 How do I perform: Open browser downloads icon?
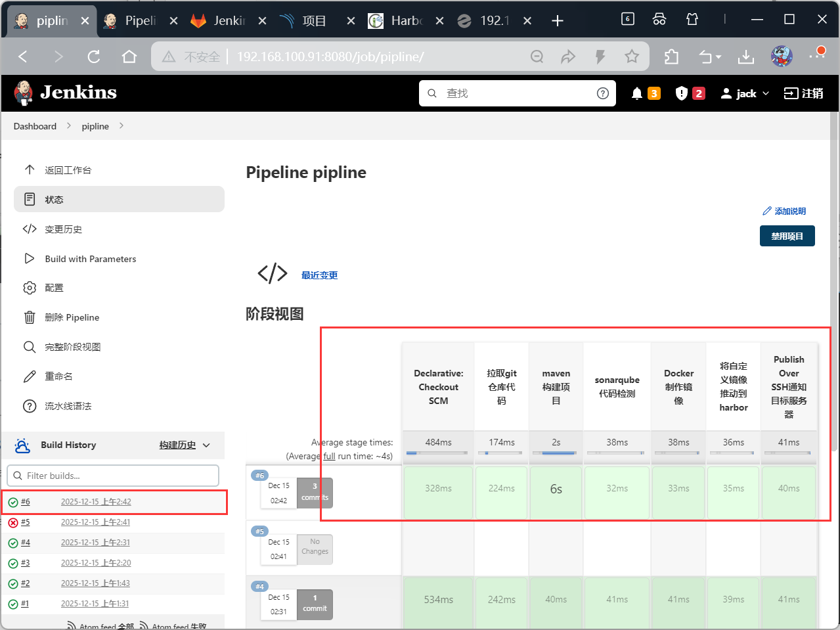[x=745, y=56]
